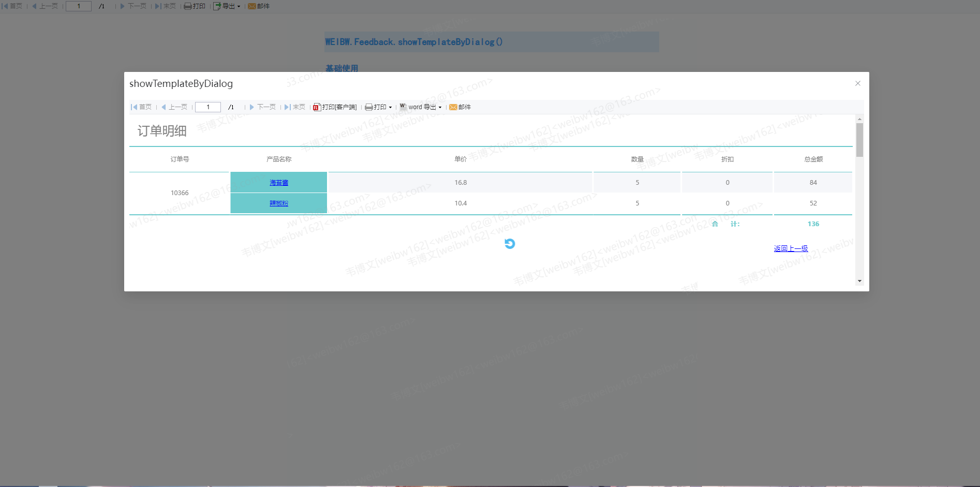This screenshot has height=487, width=980.
Task: Click order number cell 10366
Action: click(x=180, y=193)
